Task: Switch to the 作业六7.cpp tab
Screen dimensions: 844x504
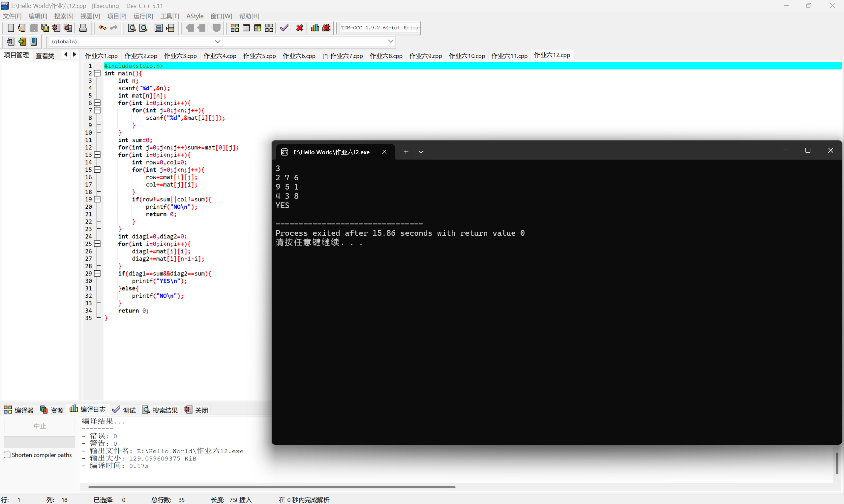Action: pos(343,56)
